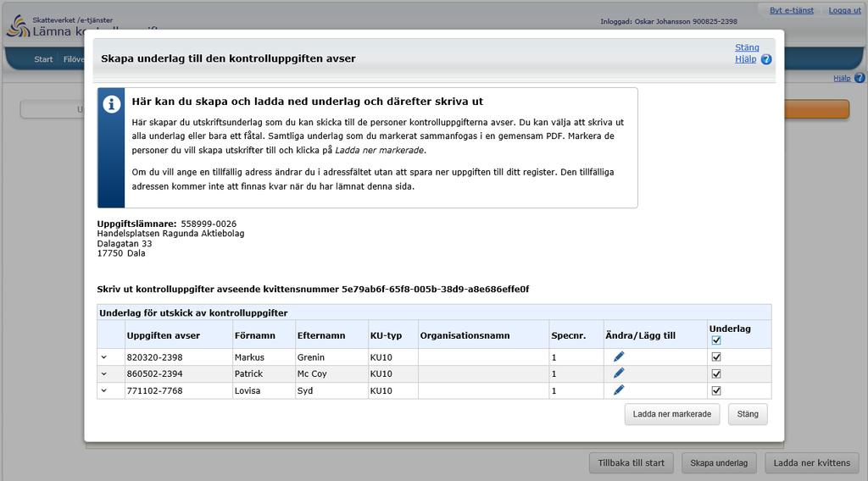Click the Logga ut link

844,10
